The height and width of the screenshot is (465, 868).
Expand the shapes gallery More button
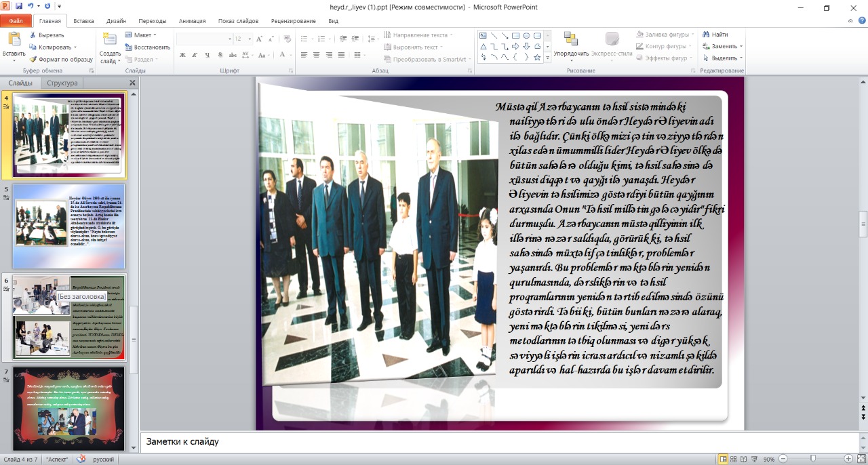pyautogui.click(x=547, y=58)
